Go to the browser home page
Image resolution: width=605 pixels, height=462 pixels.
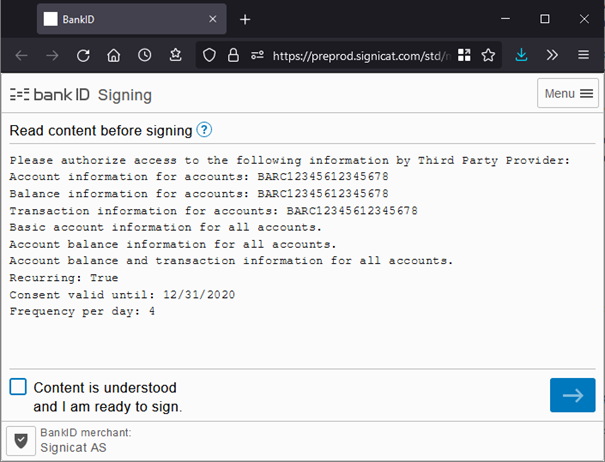coord(114,56)
